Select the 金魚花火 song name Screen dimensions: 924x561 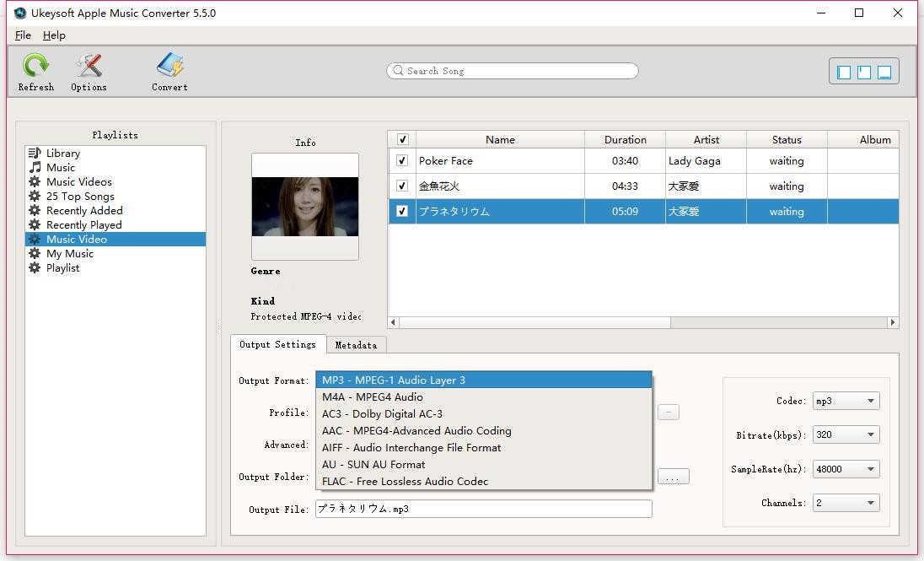[439, 186]
